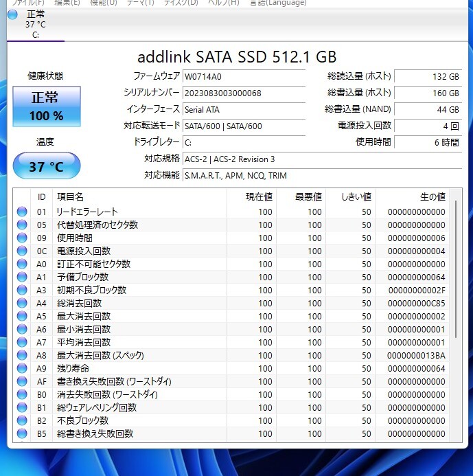This screenshot has height=476, width=473.
Task: Click status circle for 消去失敗回数 (ワーストダイ) row
Action: [22, 394]
